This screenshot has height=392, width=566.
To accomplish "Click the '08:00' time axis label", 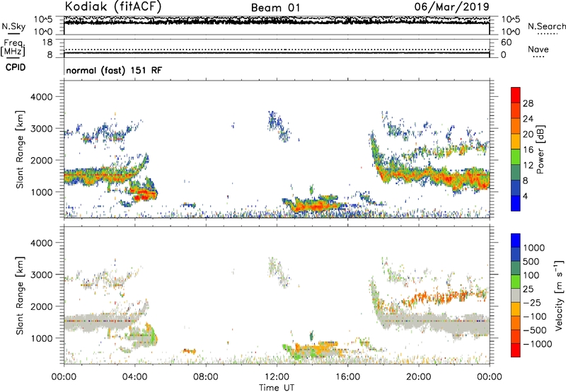I will click(x=206, y=377).
